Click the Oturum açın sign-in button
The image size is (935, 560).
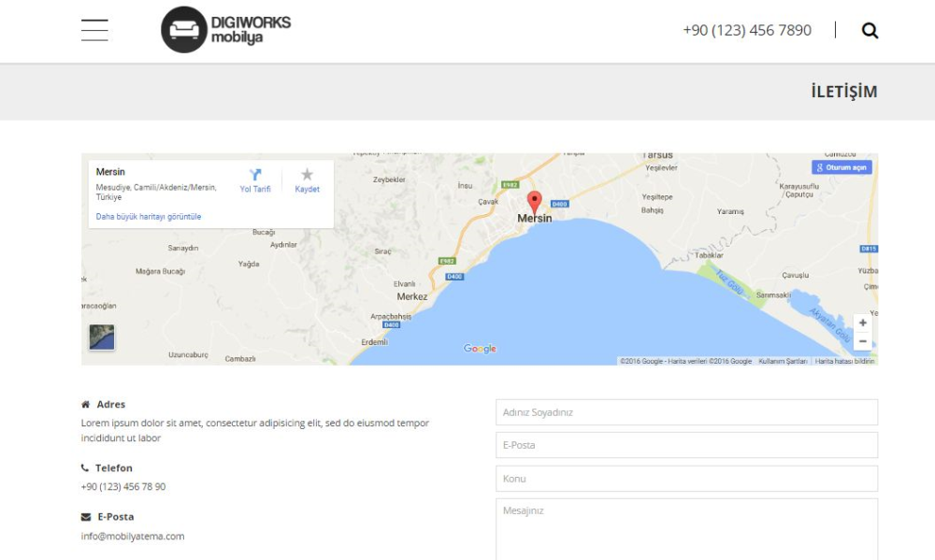click(x=841, y=167)
